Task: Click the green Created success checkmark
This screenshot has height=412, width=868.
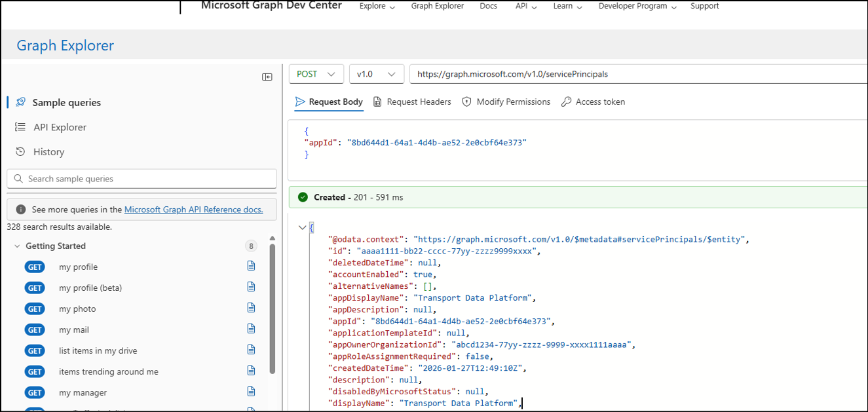Action: (x=302, y=197)
